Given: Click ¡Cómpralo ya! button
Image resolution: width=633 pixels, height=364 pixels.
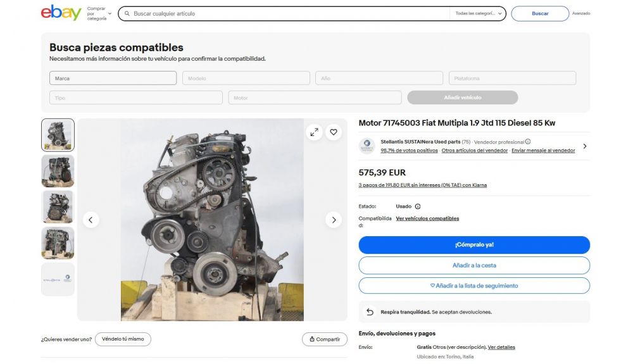Looking at the screenshot, I should 474,245.
